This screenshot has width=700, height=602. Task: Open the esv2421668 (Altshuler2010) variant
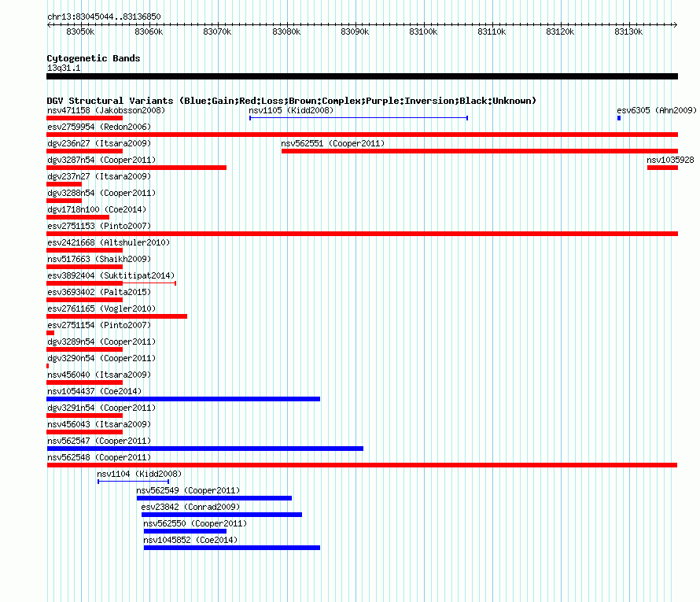109,242
